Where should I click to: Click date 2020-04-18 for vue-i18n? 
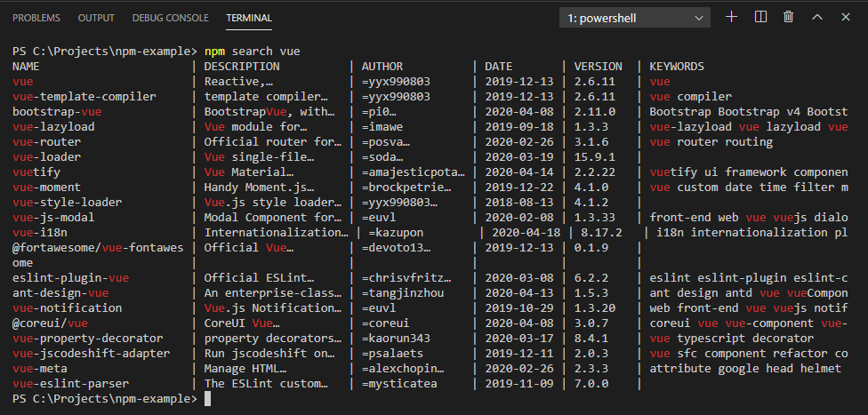pyautogui.click(x=526, y=233)
